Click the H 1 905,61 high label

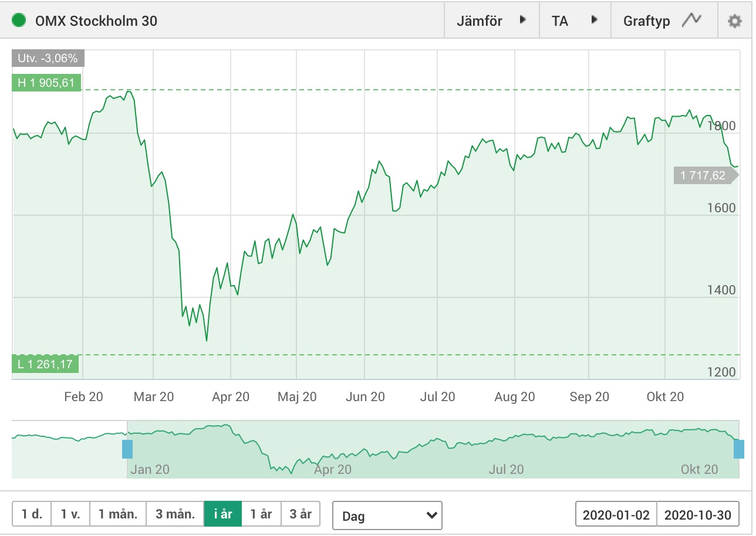pyautogui.click(x=46, y=82)
